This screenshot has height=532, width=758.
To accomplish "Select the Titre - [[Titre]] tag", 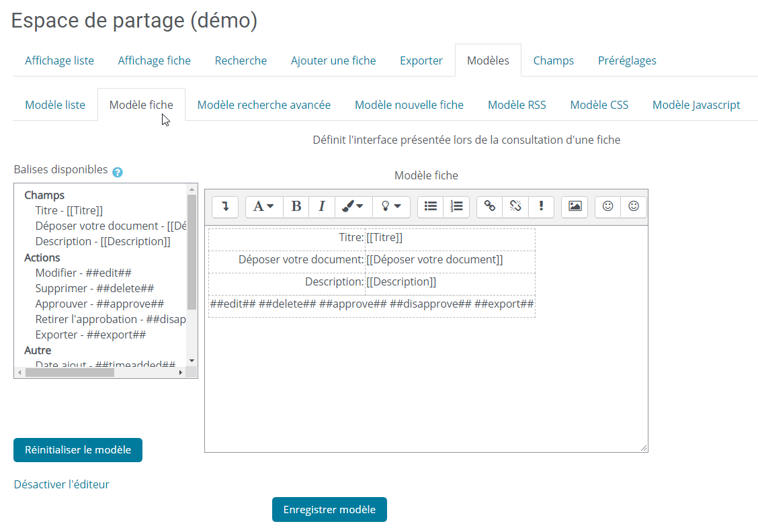I will click(69, 210).
